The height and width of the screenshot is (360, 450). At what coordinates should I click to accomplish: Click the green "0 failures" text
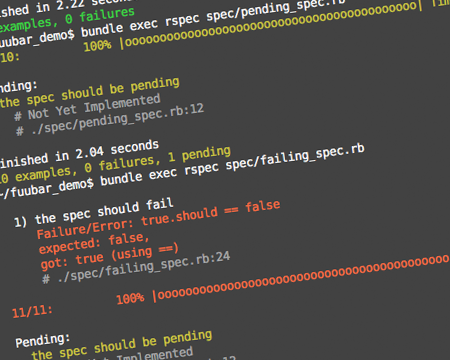(x=100, y=16)
